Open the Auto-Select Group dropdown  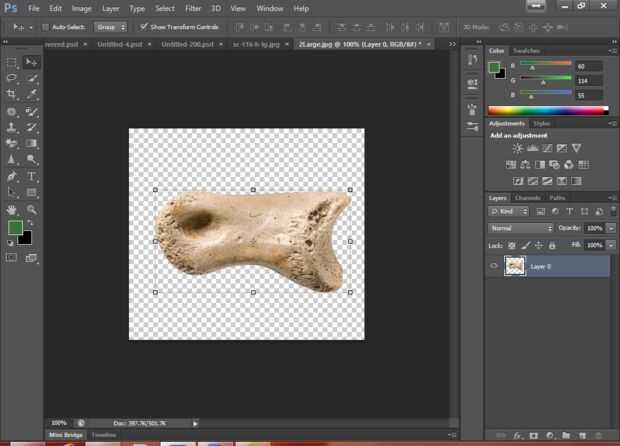click(111, 27)
